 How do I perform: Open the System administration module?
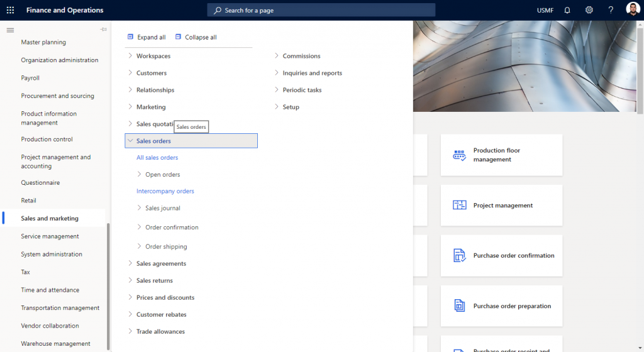point(52,254)
